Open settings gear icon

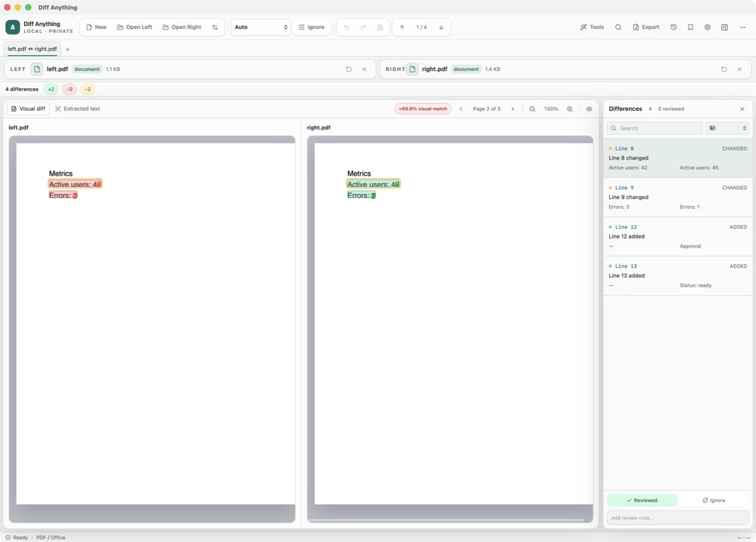coord(707,27)
